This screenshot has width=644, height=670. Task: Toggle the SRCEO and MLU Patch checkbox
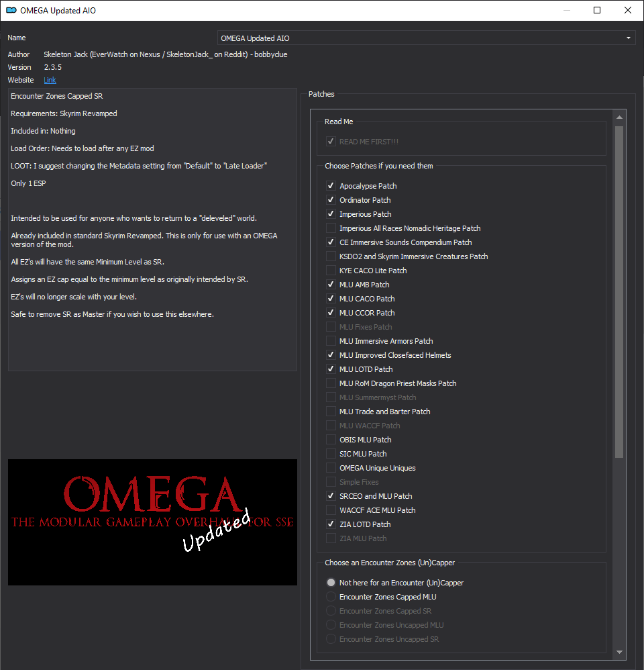coord(331,496)
